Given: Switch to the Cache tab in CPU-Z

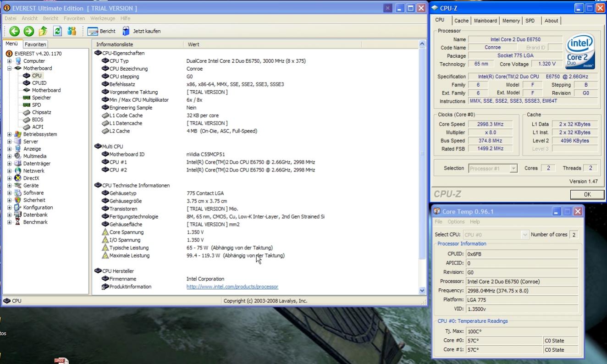Looking at the screenshot, I should point(461,21).
